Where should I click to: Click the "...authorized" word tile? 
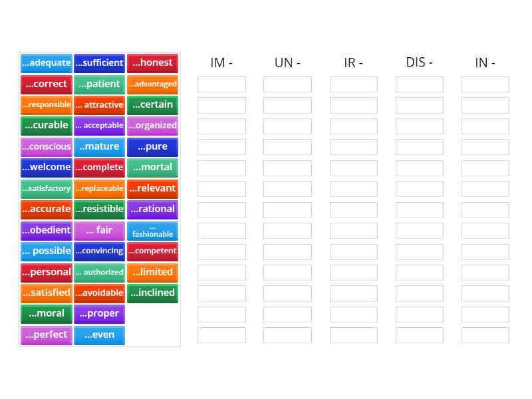pyautogui.click(x=99, y=272)
